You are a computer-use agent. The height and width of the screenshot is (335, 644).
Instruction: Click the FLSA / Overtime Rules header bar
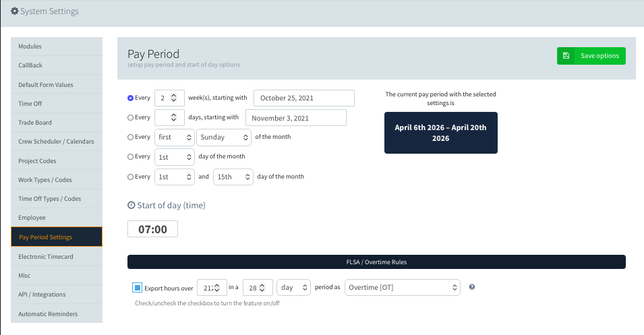[376, 262]
